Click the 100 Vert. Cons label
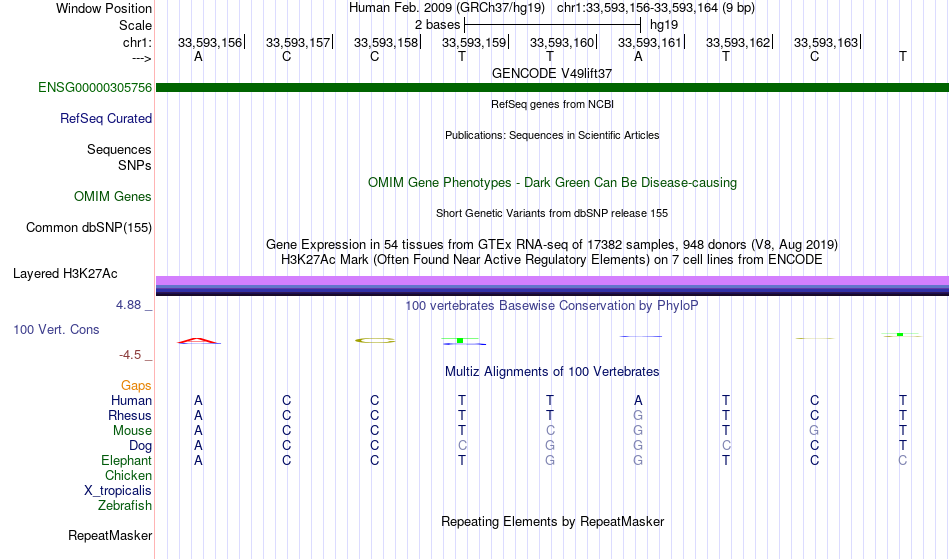Viewport: 950px width, 559px height. 56,329
